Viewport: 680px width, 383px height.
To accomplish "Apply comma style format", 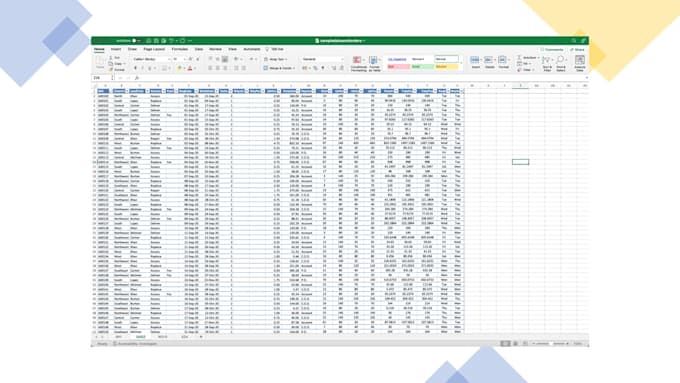I will (323, 68).
